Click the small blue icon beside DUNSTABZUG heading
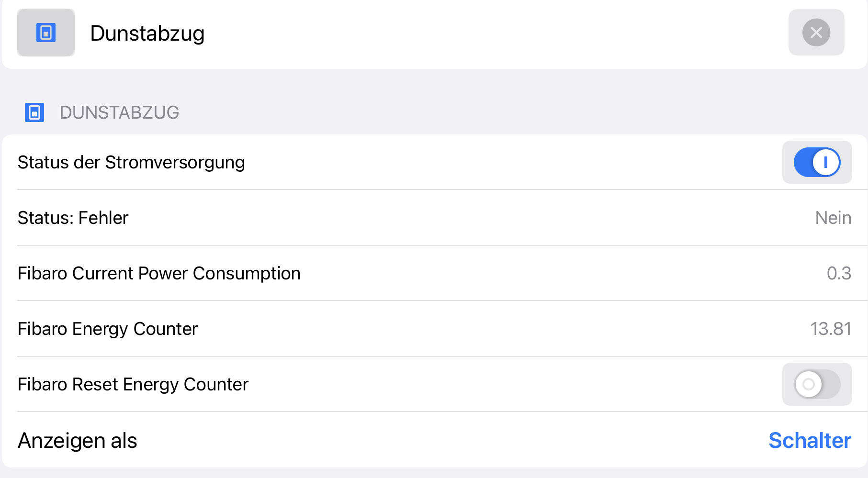The width and height of the screenshot is (868, 478). (34, 112)
